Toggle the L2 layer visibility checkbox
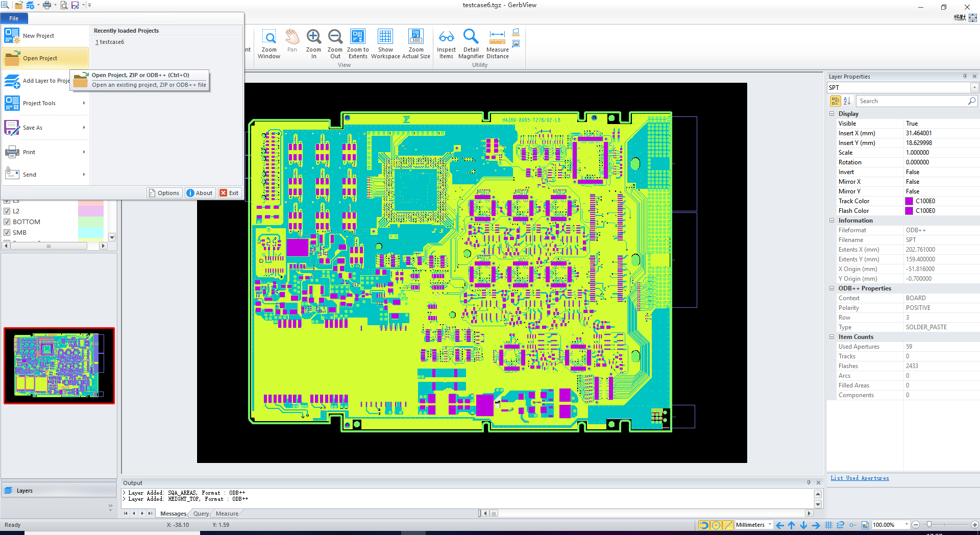The height and width of the screenshot is (535, 980). [7, 211]
